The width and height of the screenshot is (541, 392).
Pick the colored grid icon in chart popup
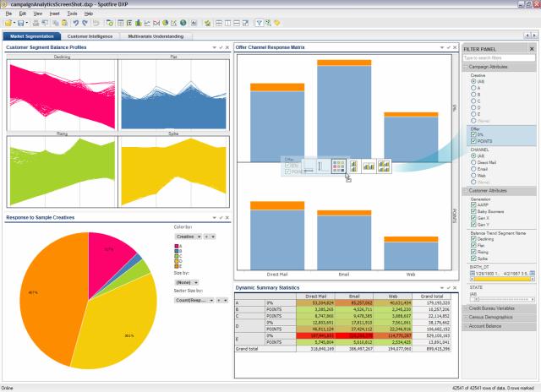pyautogui.click(x=338, y=166)
